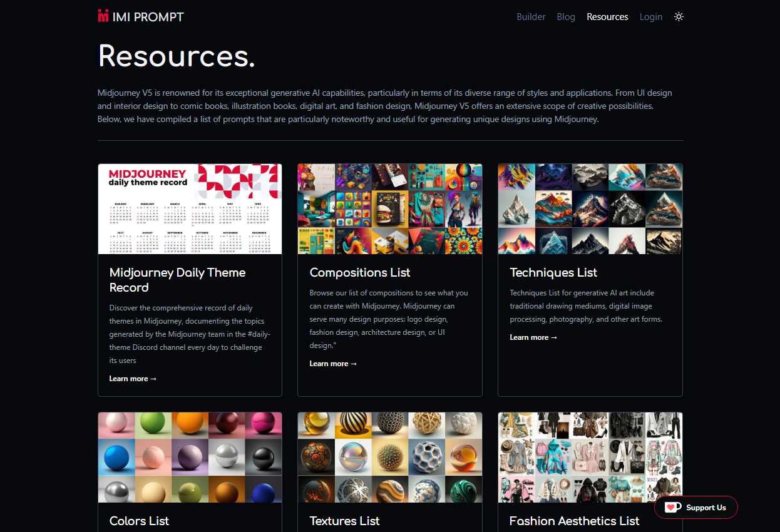Go to the Blog page
780x532 pixels.
pos(566,17)
